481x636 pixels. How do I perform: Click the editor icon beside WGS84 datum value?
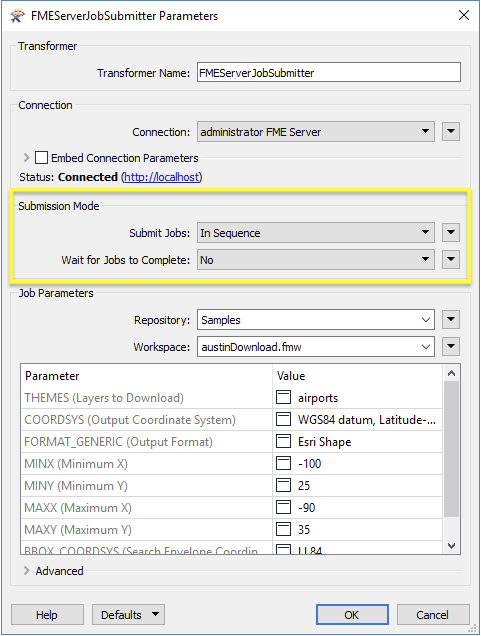click(x=283, y=419)
